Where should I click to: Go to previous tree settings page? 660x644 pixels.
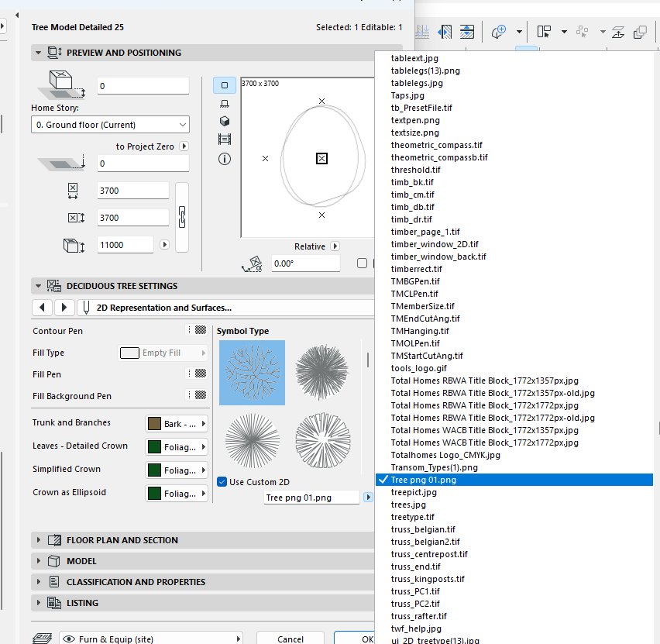pos(43,308)
